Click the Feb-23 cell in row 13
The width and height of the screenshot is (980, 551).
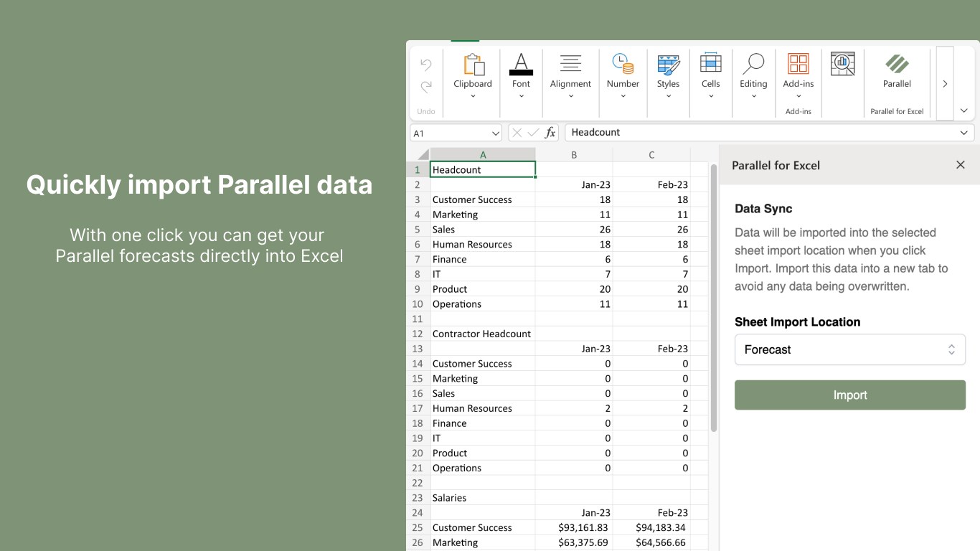[651, 349]
